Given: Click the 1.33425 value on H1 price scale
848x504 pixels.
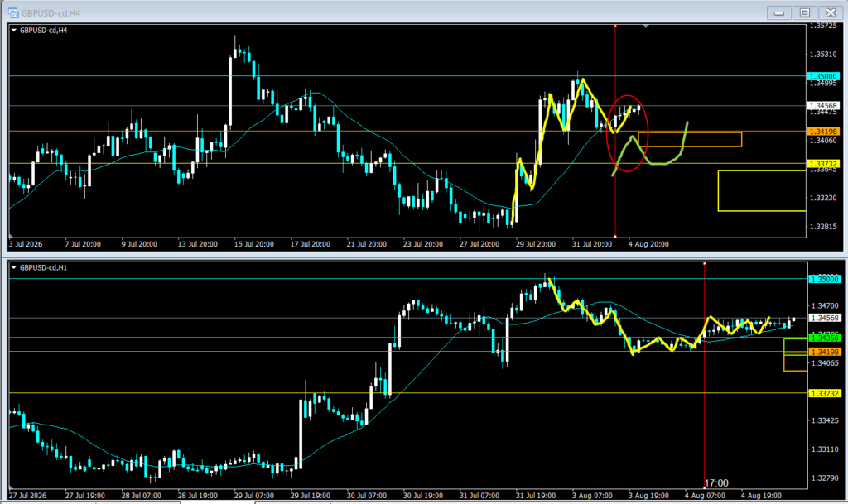Looking at the screenshot, I should tap(825, 420).
